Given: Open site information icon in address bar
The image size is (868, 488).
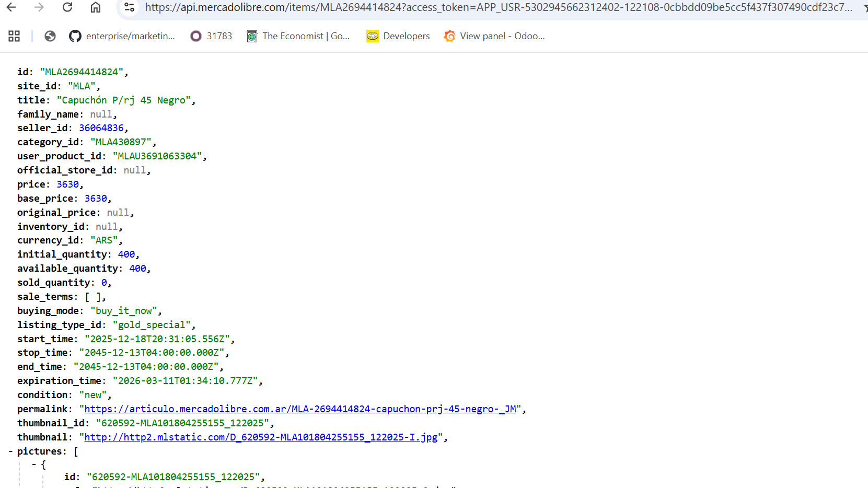Looking at the screenshot, I should (129, 7).
